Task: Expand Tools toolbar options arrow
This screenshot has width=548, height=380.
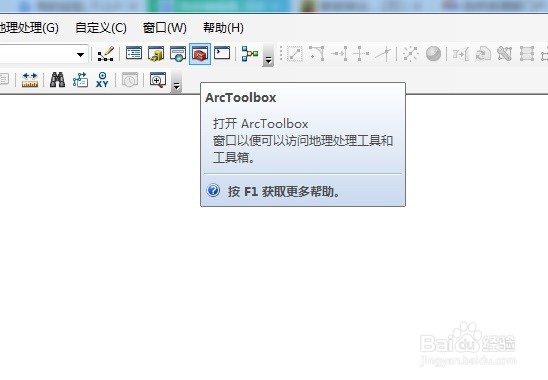Action: pos(176,82)
